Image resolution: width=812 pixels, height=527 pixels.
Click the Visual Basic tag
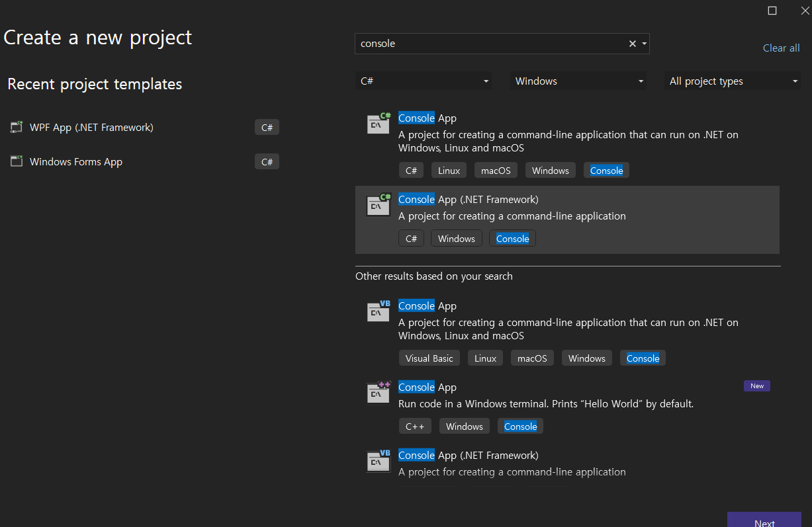(429, 358)
